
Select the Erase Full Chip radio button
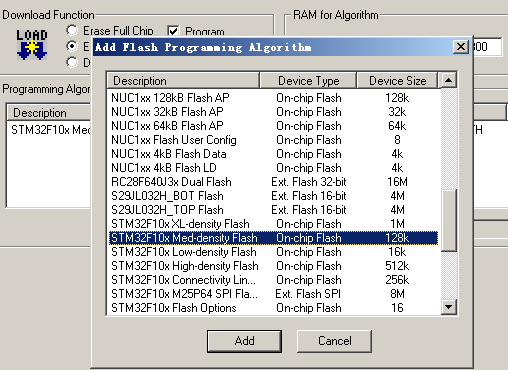pyautogui.click(x=72, y=31)
